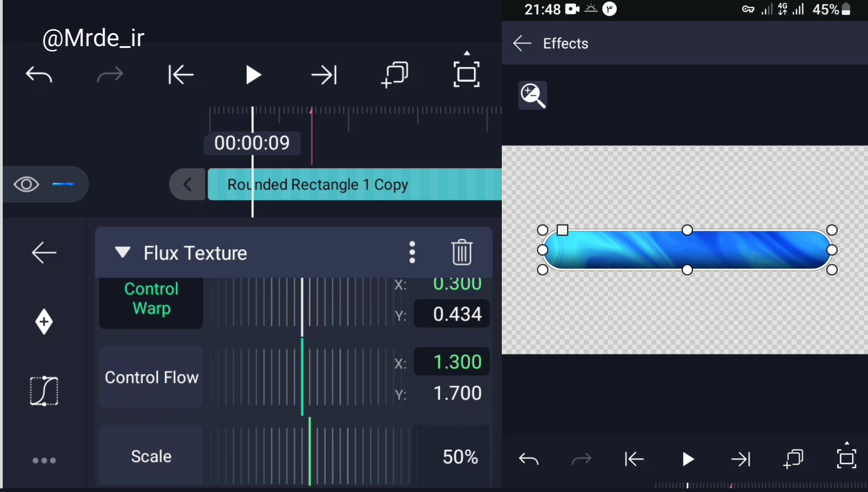The height and width of the screenshot is (492, 868).
Task: Open more options three dots in left sidebar
Action: tap(44, 461)
